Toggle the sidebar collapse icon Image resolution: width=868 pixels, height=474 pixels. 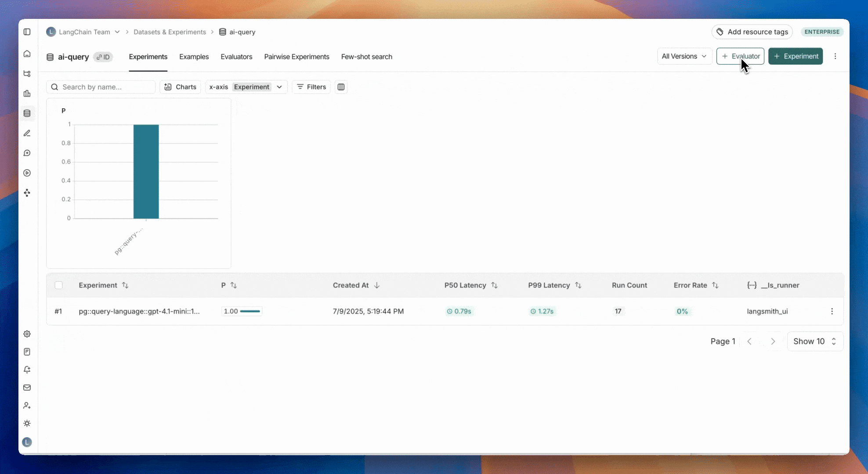point(27,32)
